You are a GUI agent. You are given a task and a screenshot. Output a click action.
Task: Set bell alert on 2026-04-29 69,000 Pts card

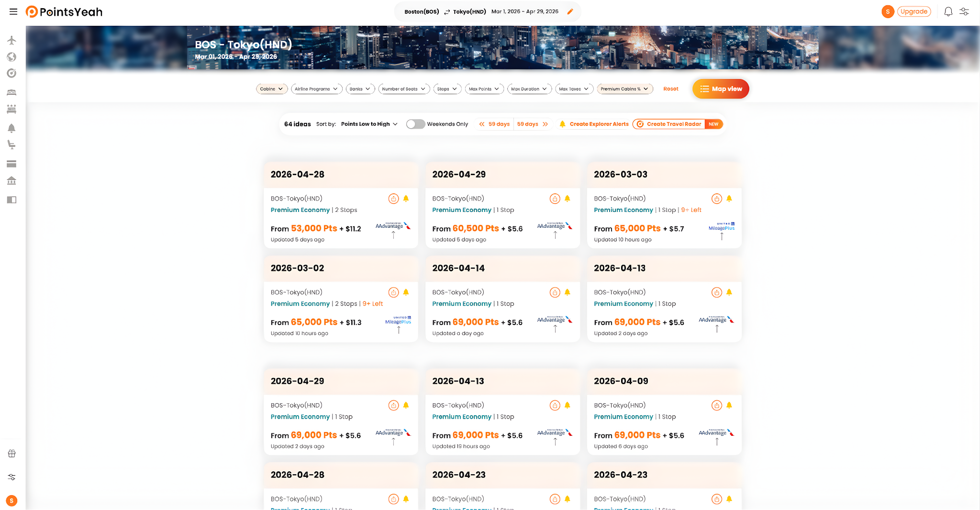click(x=406, y=405)
